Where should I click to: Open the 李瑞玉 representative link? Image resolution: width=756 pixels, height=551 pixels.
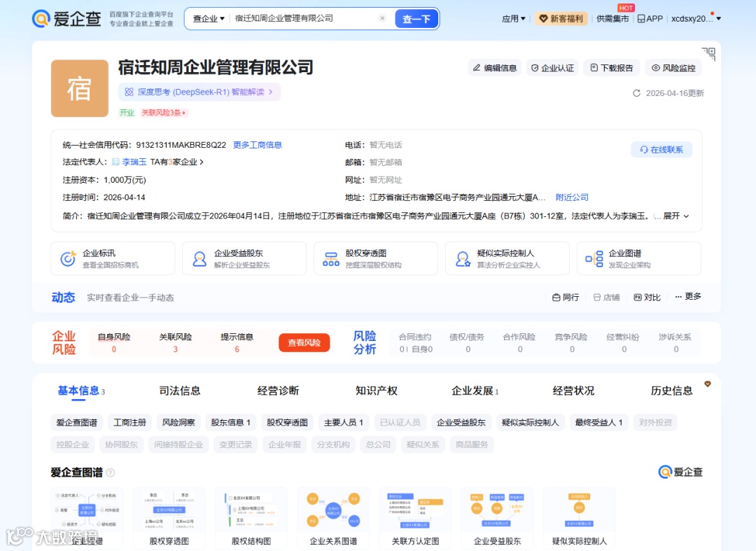click(134, 162)
